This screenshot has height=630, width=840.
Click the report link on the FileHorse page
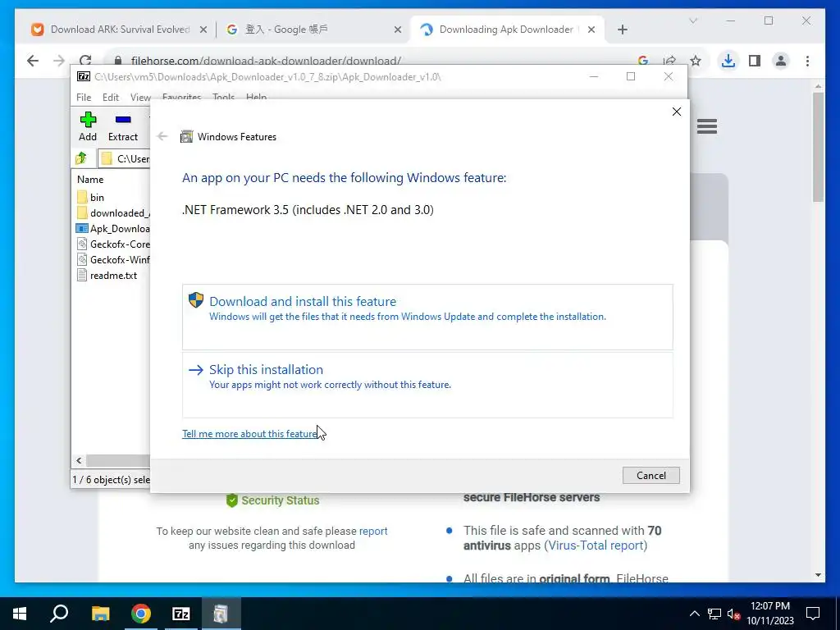(373, 531)
